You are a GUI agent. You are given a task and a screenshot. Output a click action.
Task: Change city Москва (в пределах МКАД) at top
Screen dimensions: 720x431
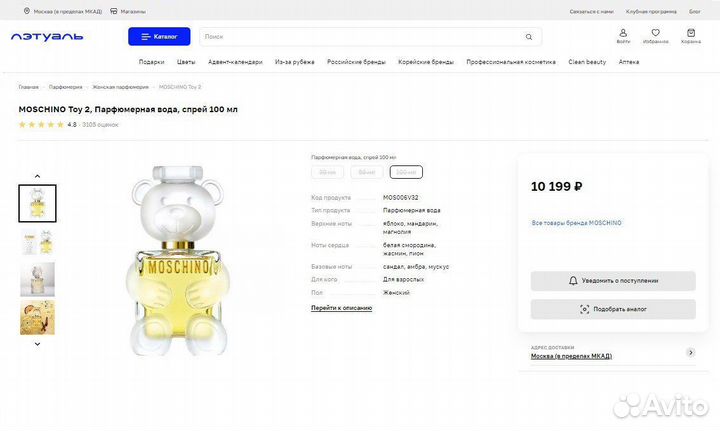(68, 11)
